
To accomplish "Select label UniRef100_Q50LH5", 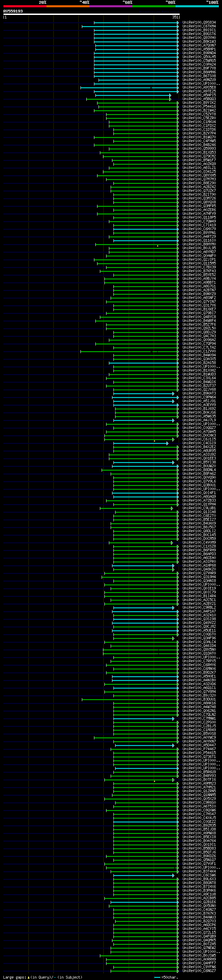I will tap(199, 57).
